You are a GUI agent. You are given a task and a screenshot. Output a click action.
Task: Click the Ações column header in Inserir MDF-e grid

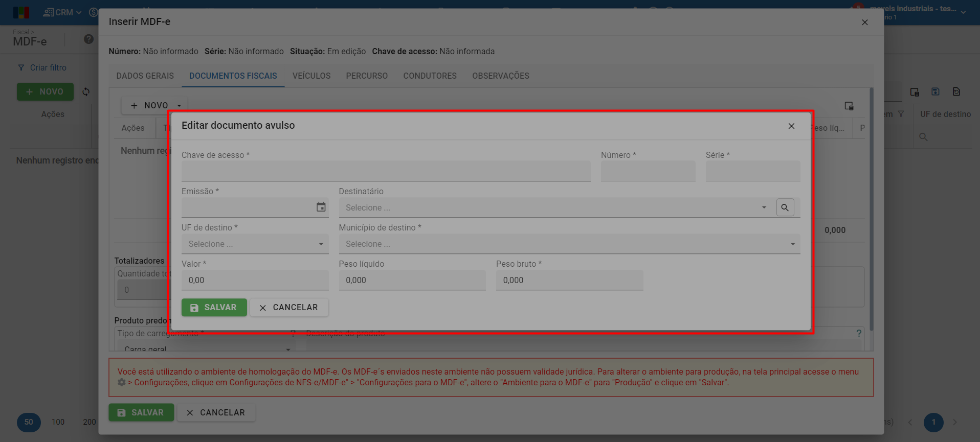[x=133, y=128]
